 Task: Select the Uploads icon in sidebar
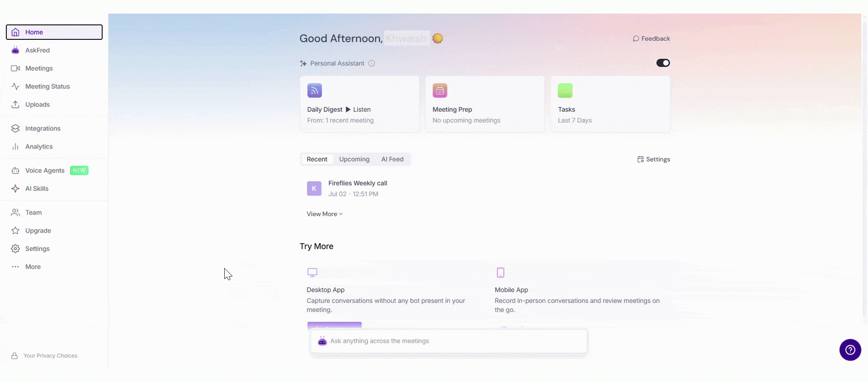[x=15, y=105]
